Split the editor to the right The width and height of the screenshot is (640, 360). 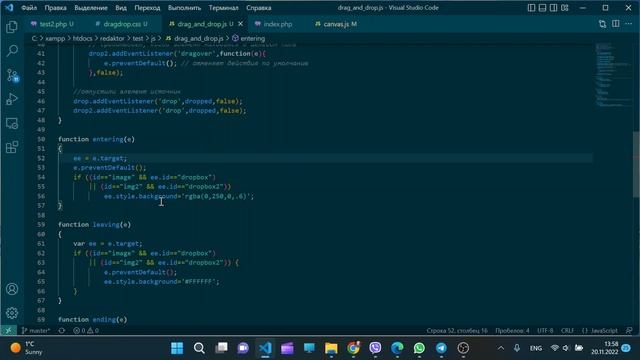pos(616,24)
